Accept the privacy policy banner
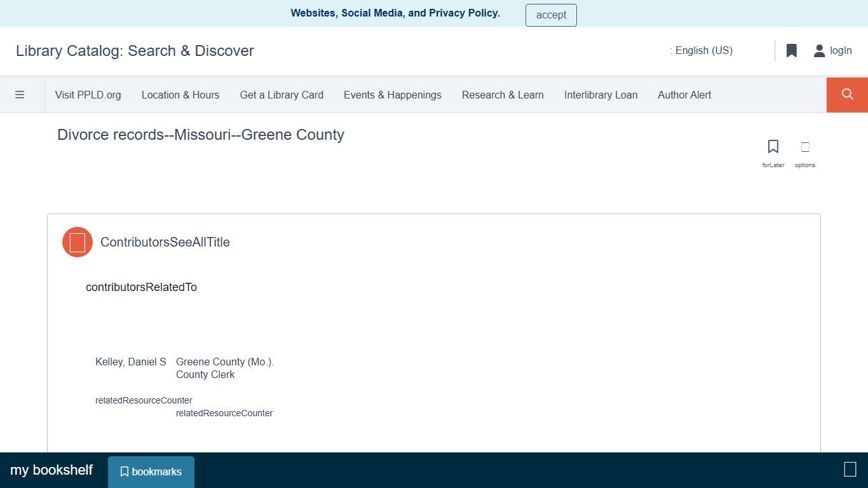This screenshot has height=488, width=868. [550, 15]
